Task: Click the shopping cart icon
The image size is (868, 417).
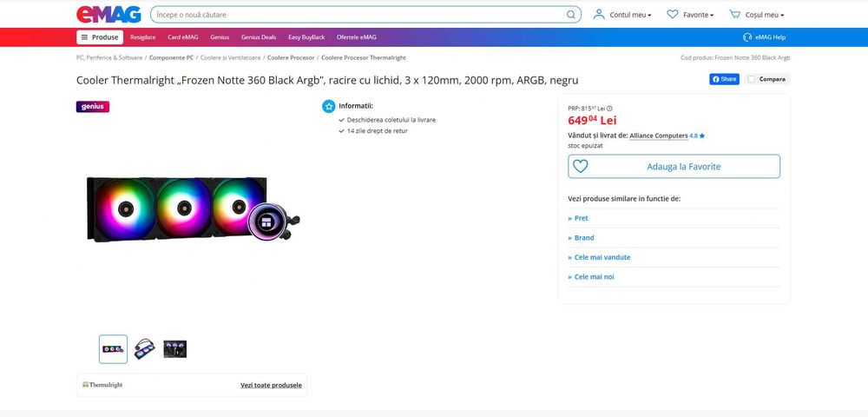Action: click(734, 15)
